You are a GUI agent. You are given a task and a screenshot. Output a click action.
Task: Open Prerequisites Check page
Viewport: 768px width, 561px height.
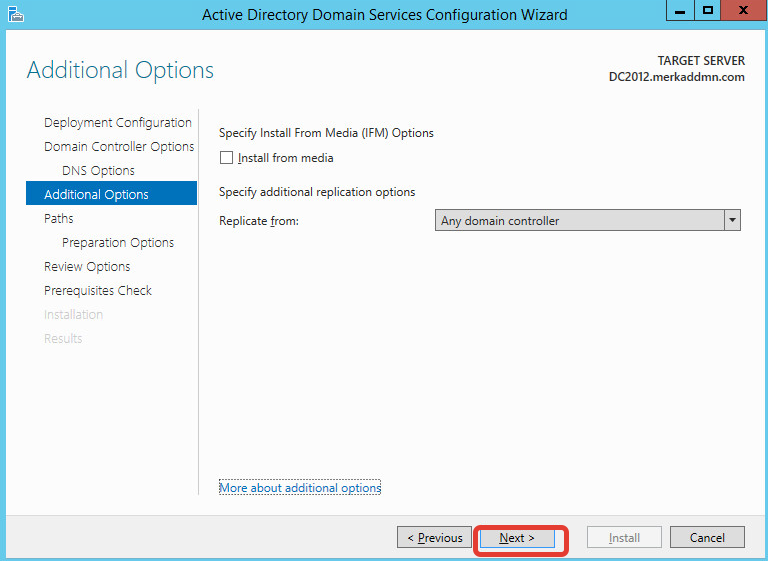click(98, 291)
